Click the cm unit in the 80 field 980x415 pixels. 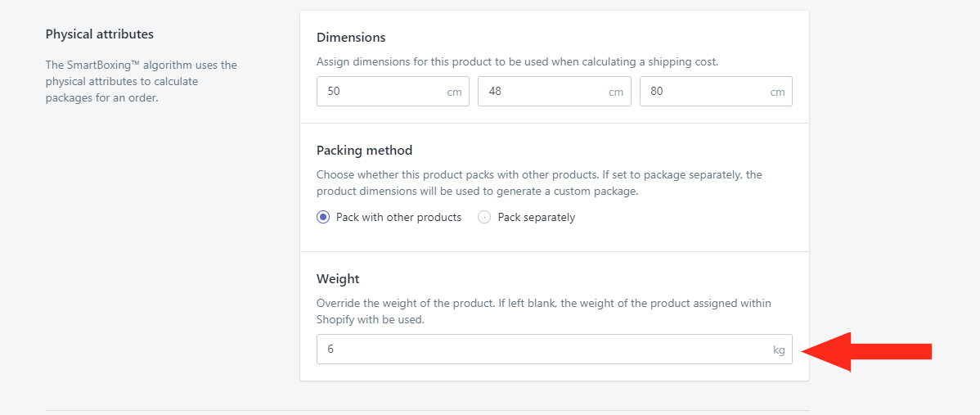click(x=777, y=92)
